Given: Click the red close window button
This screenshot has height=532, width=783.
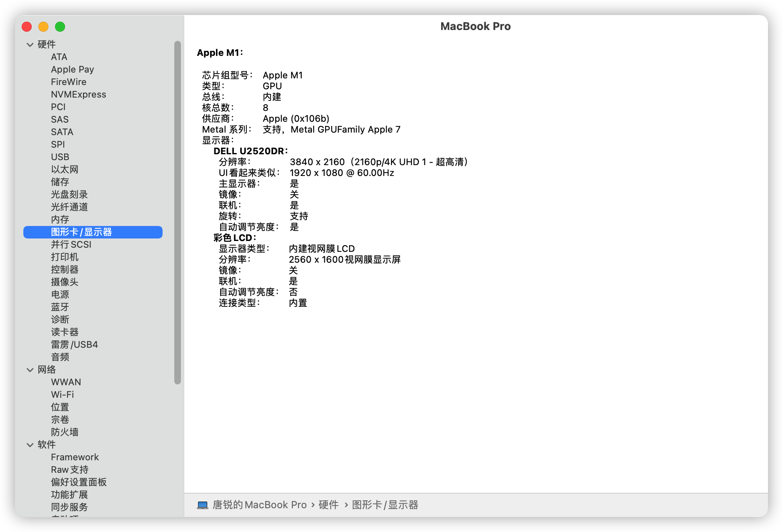Looking at the screenshot, I should (x=27, y=27).
